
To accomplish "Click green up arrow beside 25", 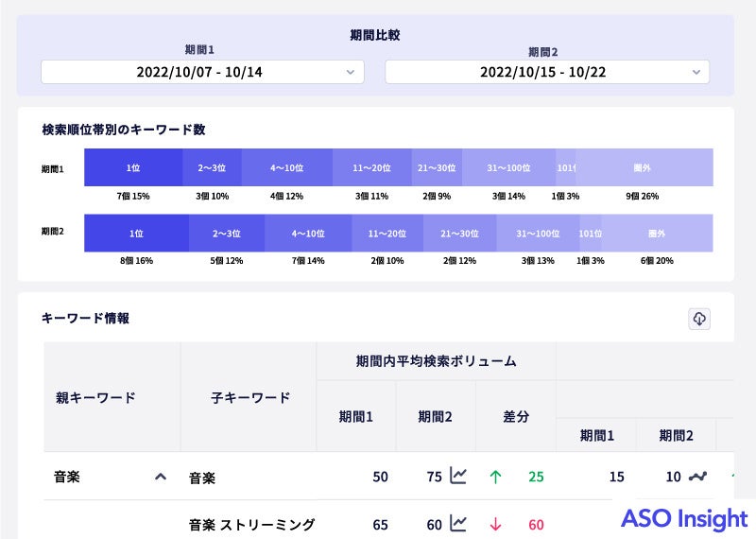I will point(494,477).
